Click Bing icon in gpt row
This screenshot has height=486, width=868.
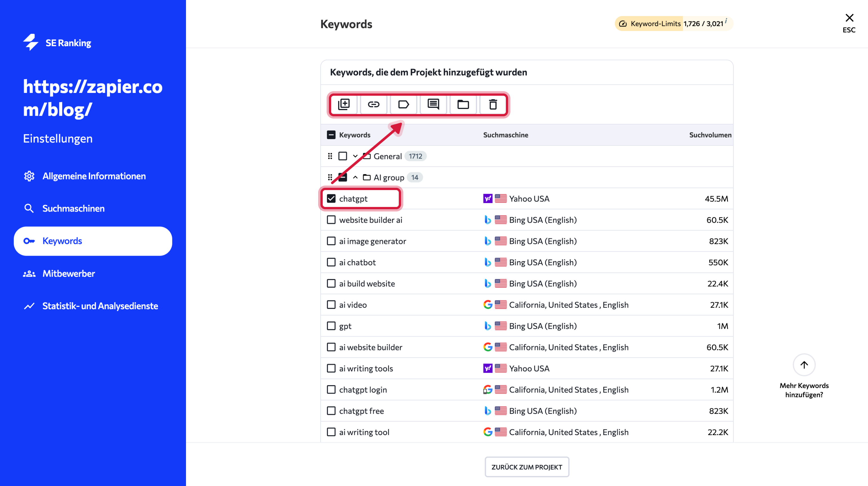coord(488,326)
